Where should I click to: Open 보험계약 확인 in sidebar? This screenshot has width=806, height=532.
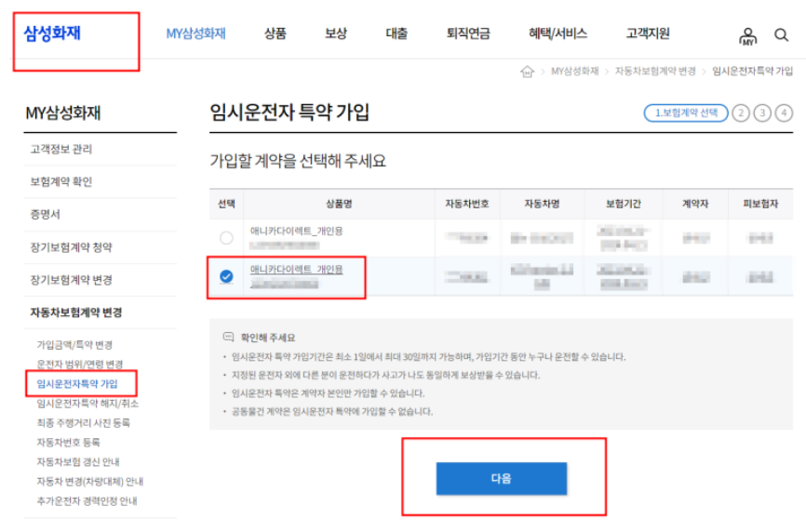[x=61, y=181]
